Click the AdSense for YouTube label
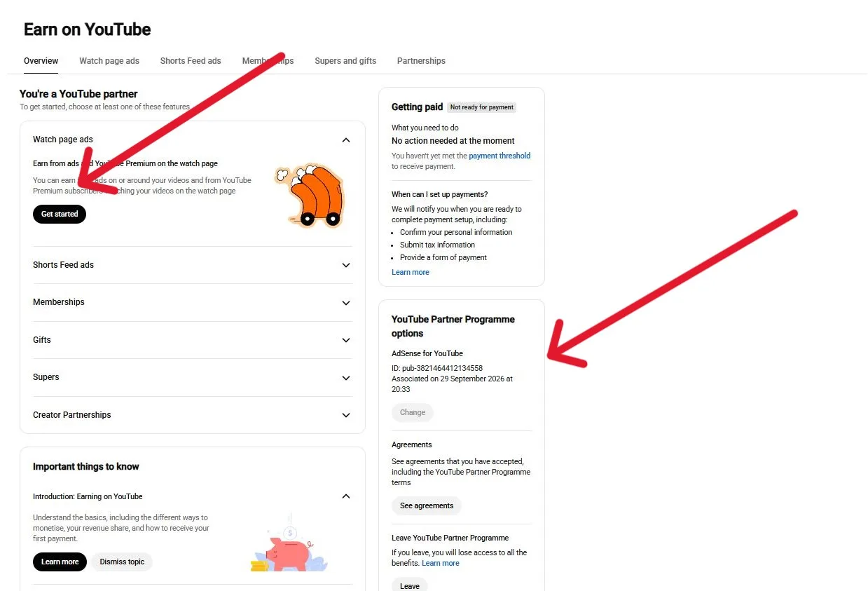This screenshot has height=591, width=868. 427,353
